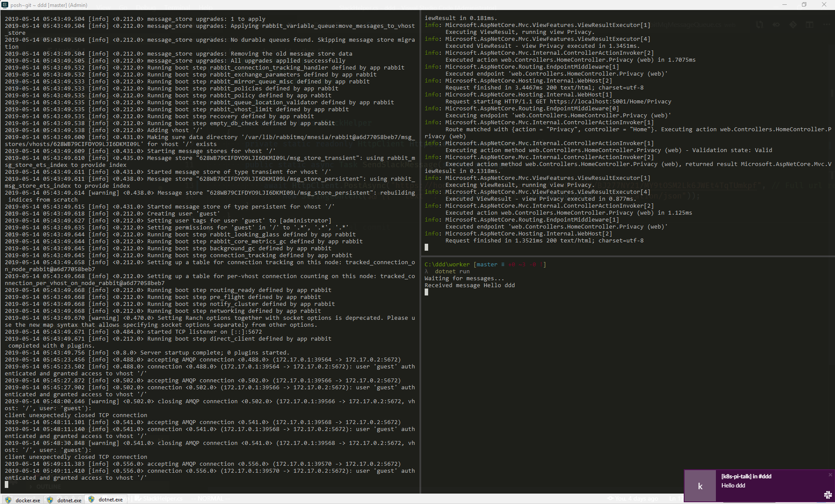Screen dimensions: 835x504
Task: Select the inactive dotnet.exe tab beside docker.exe
Action: pos(69,500)
